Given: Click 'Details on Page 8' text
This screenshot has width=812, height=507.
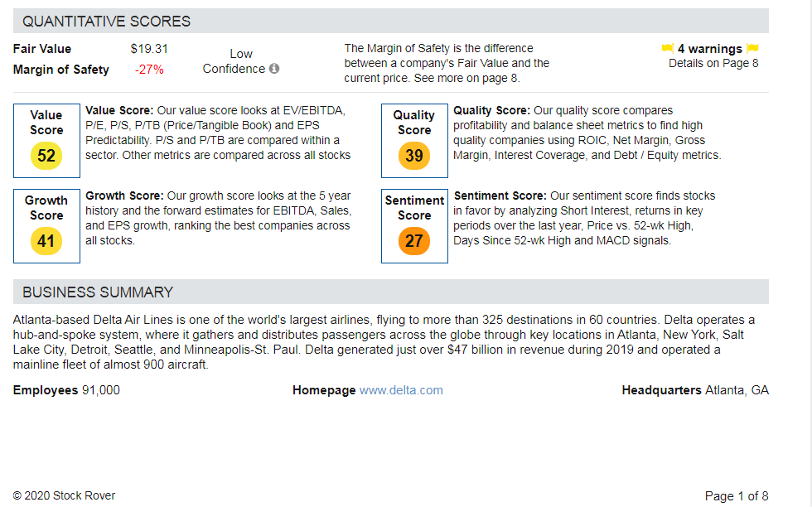Looking at the screenshot, I should coord(713,63).
